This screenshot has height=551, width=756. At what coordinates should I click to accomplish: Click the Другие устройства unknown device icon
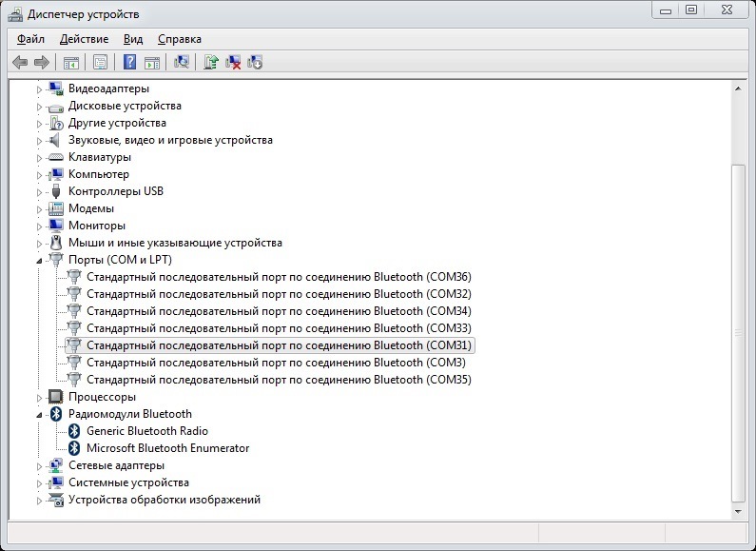(x=56, y=123)
